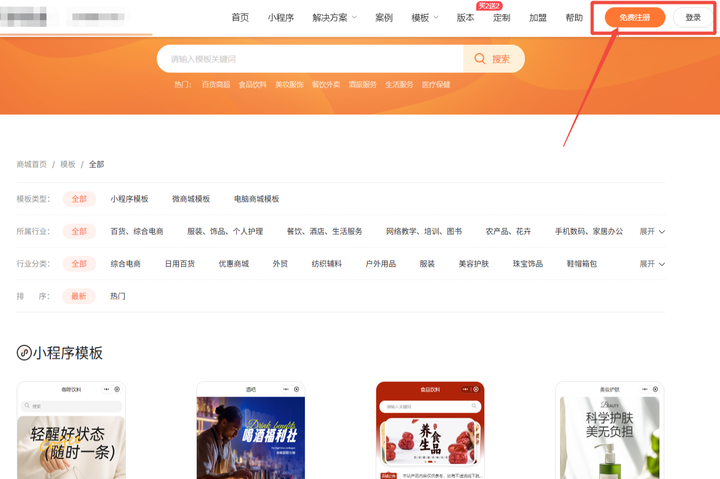Select hot keyword 酒旅服务
The width and height of the screenshot is (720, 479).
362,85
